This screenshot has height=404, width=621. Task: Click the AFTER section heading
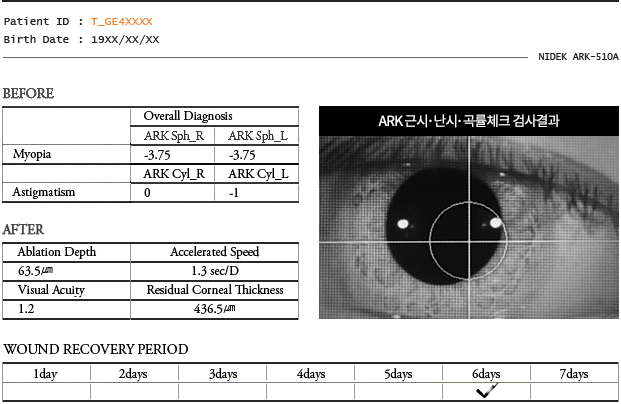click(23, 229)
